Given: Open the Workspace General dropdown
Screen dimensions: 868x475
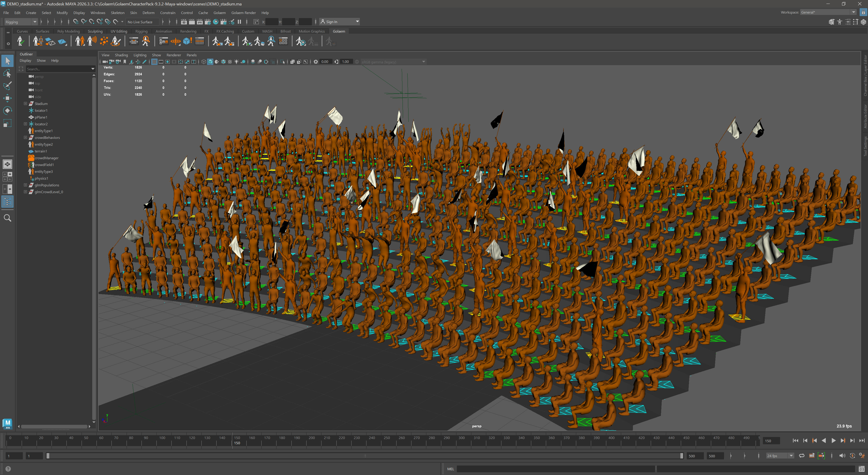Looking at the screenshot, I should coord(828,12).
